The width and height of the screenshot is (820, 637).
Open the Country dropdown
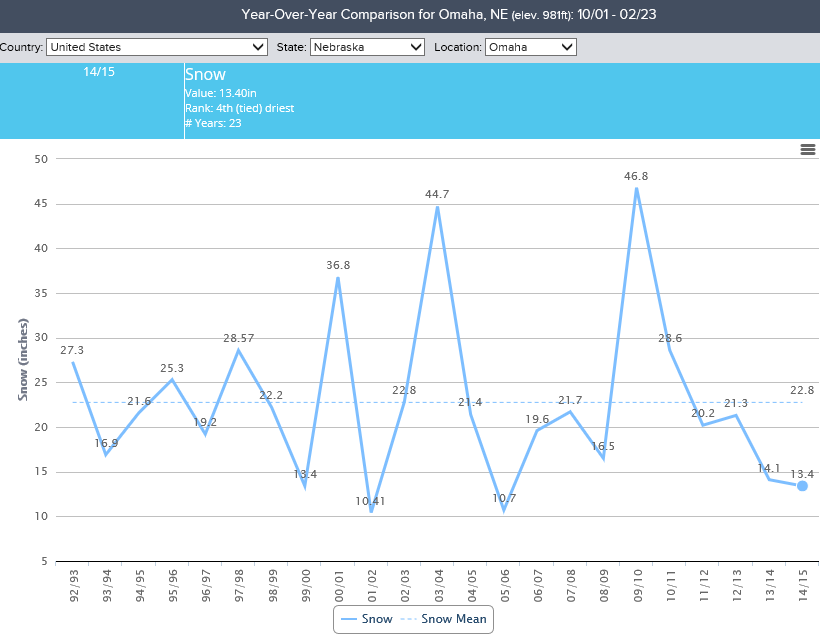(x=155, y=46)
